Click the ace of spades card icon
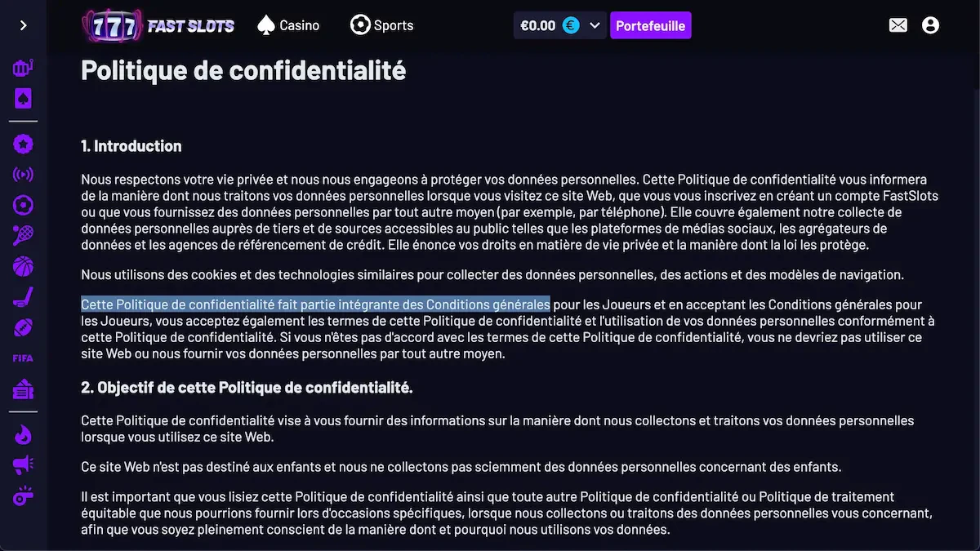The width and height of the screenshot is (980, 551). coord(23,98)
